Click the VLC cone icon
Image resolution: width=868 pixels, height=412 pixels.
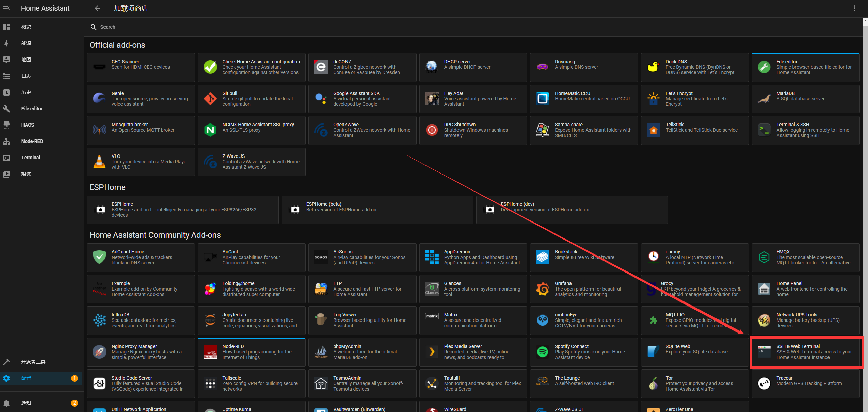99,162
